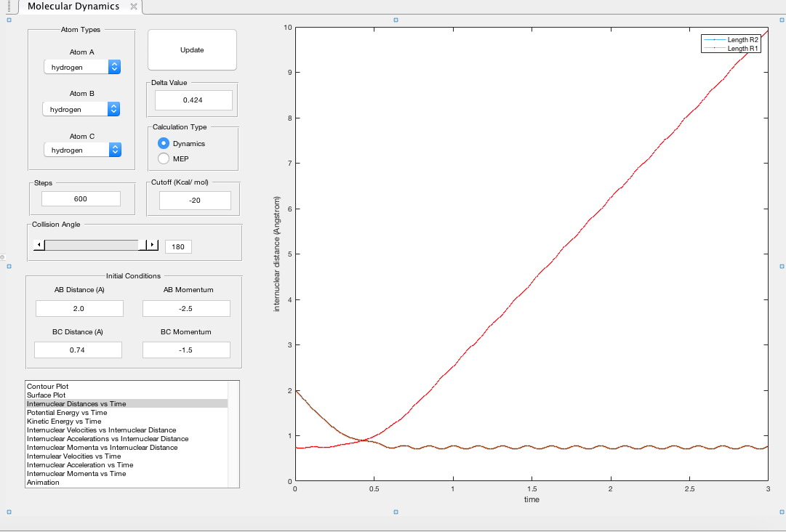Click the time axis label
Image resolution: width=786 pixels, height=532 pixels.
[532, 499]
